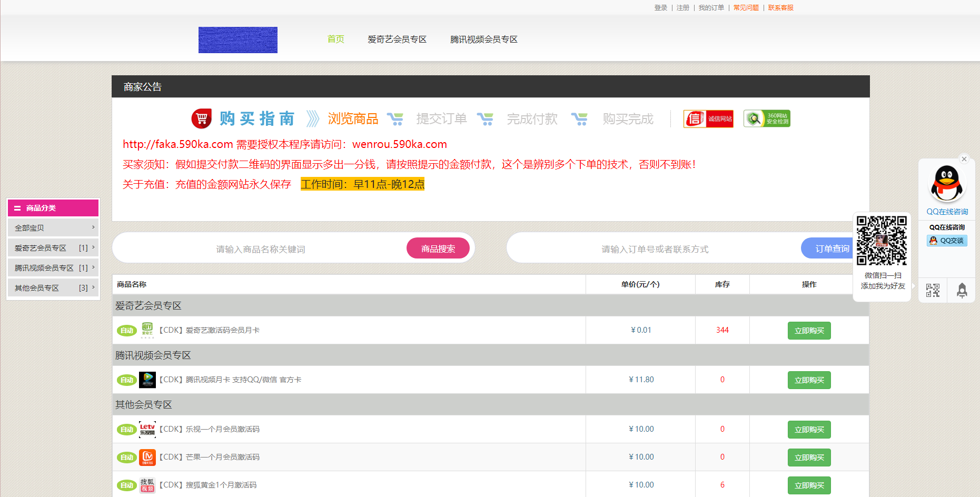This screenshot has width=980, height=497.
Task: Click the rocket back-to-top icon
Action: coord(962,291)
